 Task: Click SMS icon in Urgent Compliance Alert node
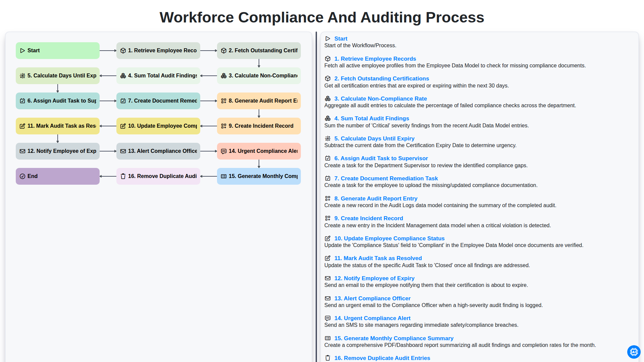pyautogui.click(x=224, y=151)
